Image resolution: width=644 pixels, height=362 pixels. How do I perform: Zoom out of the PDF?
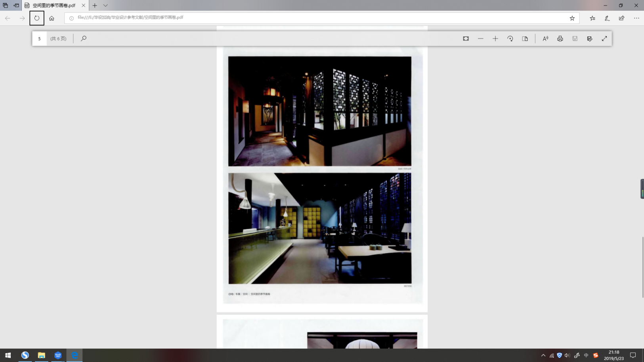coord(480,38)
